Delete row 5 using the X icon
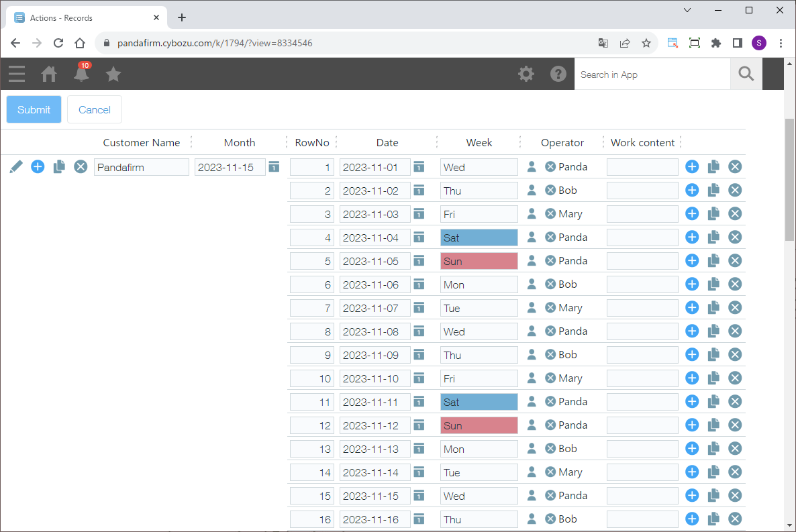796x532 pixels. coord(735,261)
